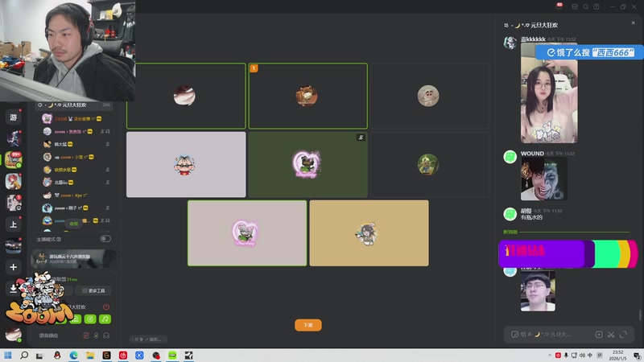Click the green music note button

click(x=105, y=319)
